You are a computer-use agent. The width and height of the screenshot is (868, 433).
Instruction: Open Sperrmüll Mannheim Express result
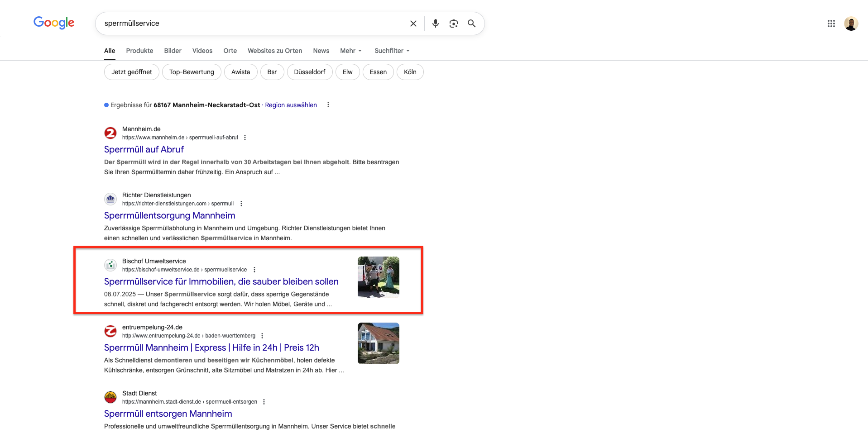tap(211, 347)
